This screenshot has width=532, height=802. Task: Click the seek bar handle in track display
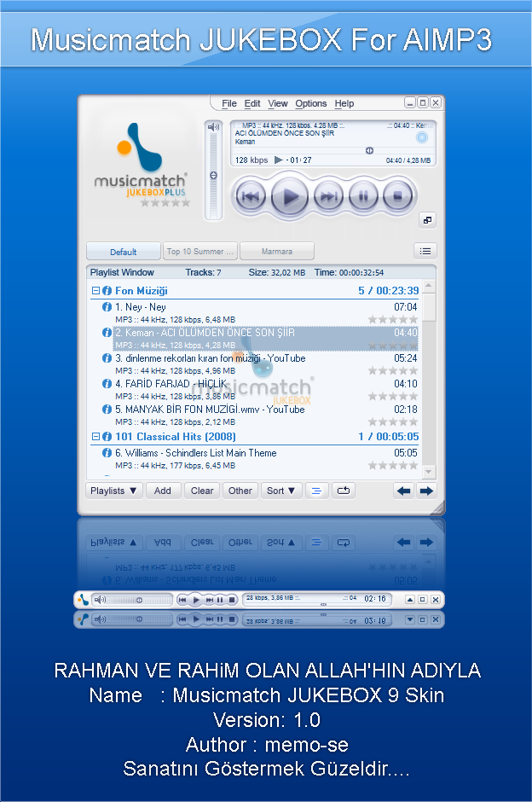[x=369, y=150]
